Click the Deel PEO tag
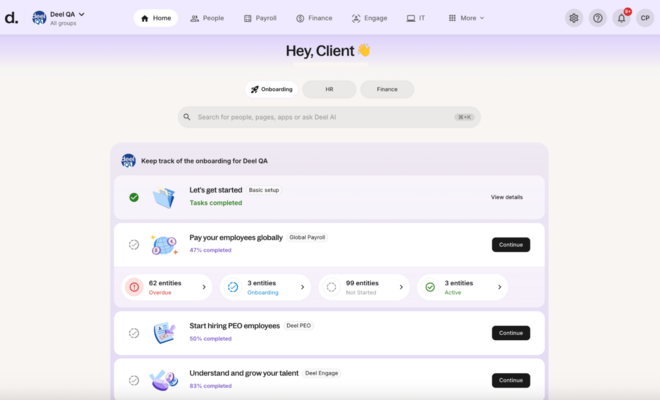Image resolution: width=660 pixels, height=400 pixels. coord(298,326)
